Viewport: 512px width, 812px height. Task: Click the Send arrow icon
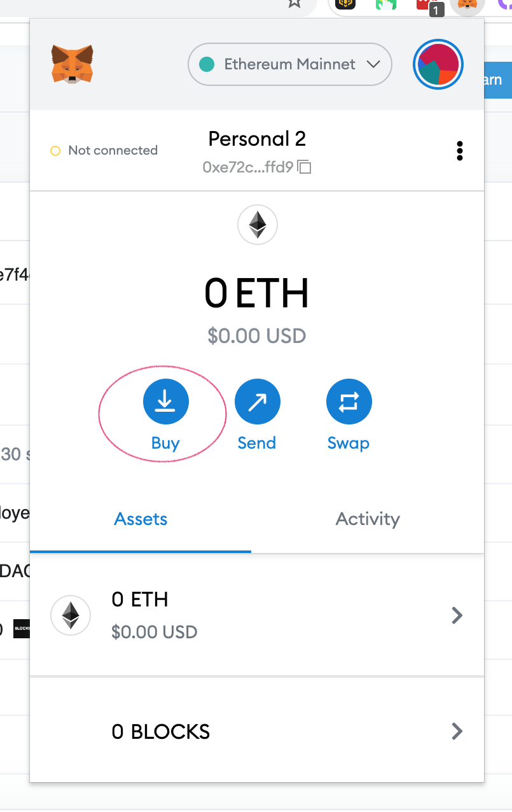coord(257,402)
